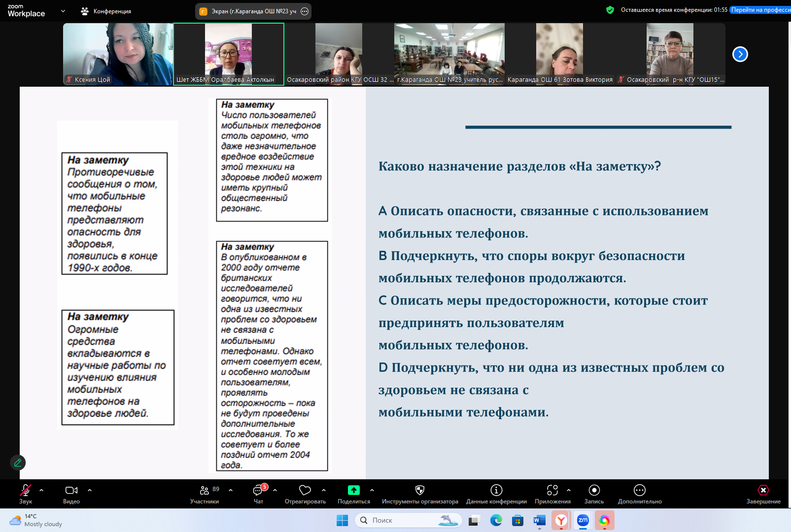
Task: Open the Zoom Workplace dropdown menu
Action: (63, 11)
